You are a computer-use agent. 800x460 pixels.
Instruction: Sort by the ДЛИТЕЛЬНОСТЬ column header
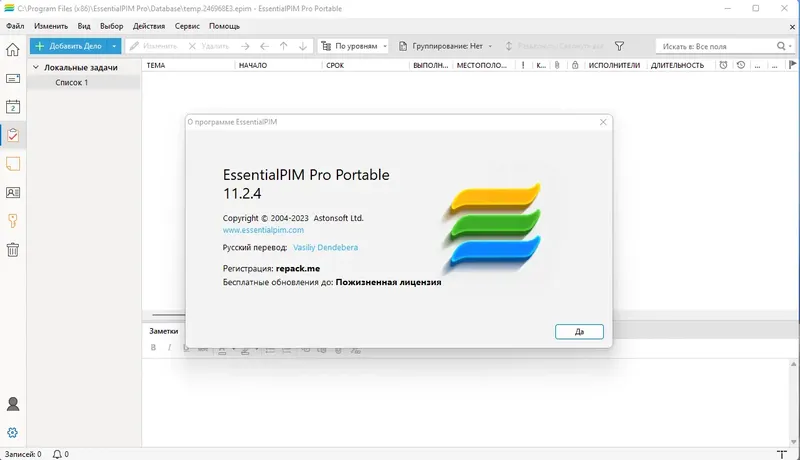pyautogui.click(x=677, y=65)
